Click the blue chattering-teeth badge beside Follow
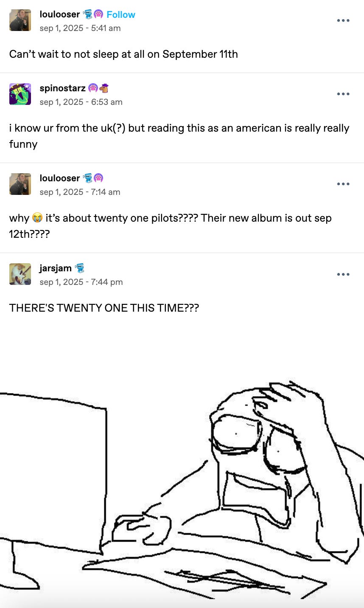This screenshot has width=364, height=608. [x=88, y=14]
